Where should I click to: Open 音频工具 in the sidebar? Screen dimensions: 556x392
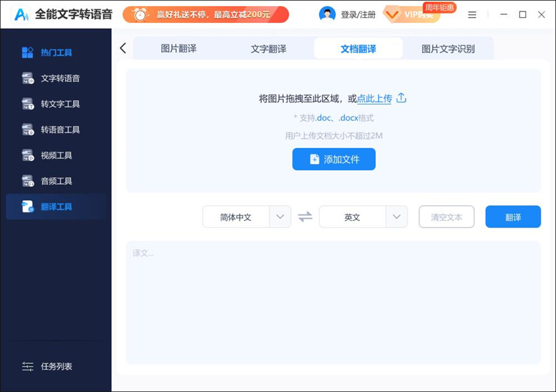[56, 181]
